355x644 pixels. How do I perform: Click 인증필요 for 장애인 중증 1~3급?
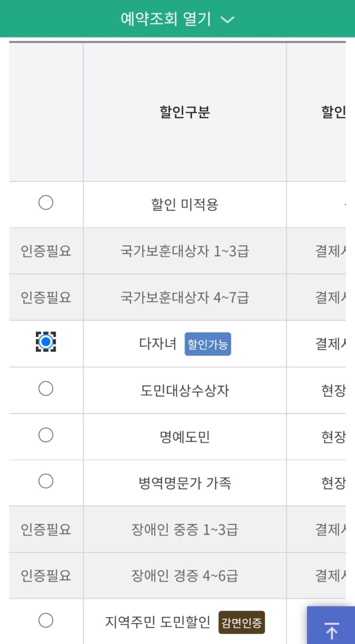coord(46,530)
